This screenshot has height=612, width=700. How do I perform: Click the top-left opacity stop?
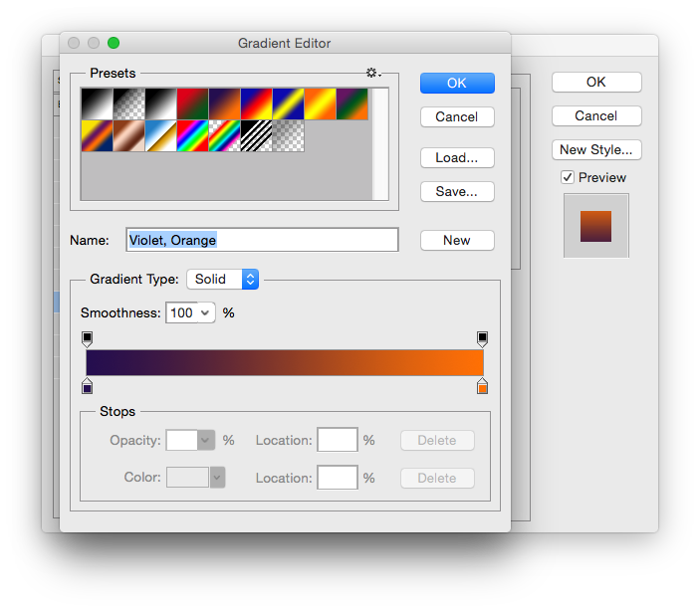pyautogui.click(x=87, y=338)
